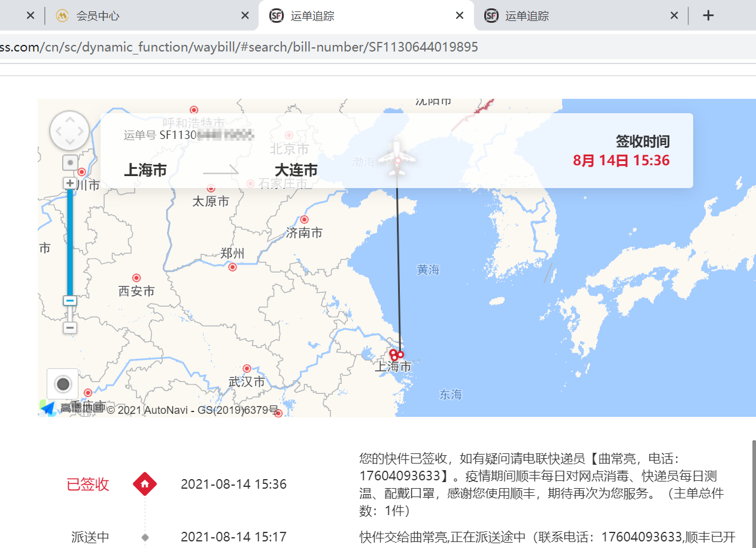756x548 pixels.
Task: Click destination 大连市 in the route card
Action: point(296,170)
